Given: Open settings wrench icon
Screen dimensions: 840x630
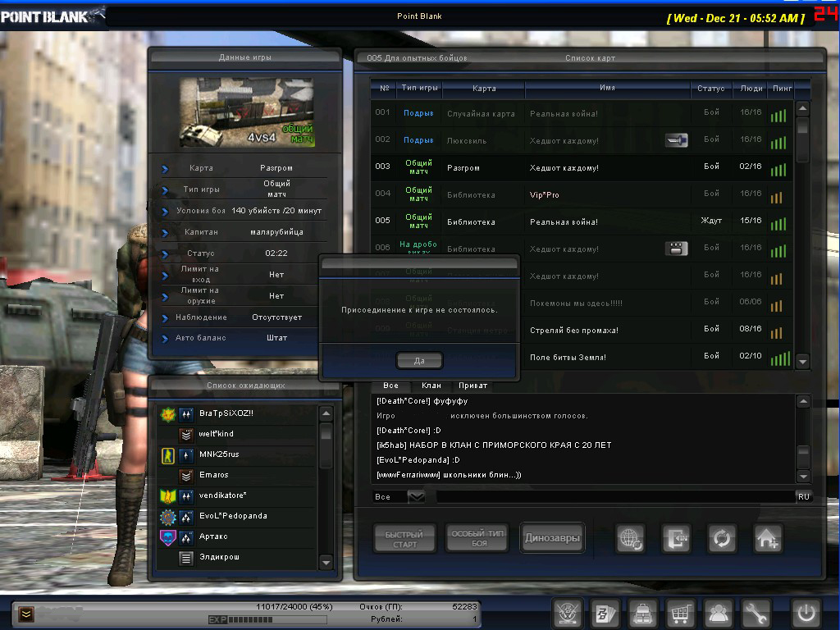Looking at the screenshot, I should tap(756, 613).
